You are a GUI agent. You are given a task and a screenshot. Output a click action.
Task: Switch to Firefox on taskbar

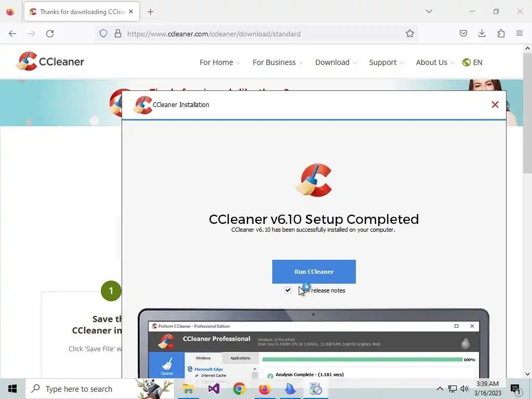[264, 389]
